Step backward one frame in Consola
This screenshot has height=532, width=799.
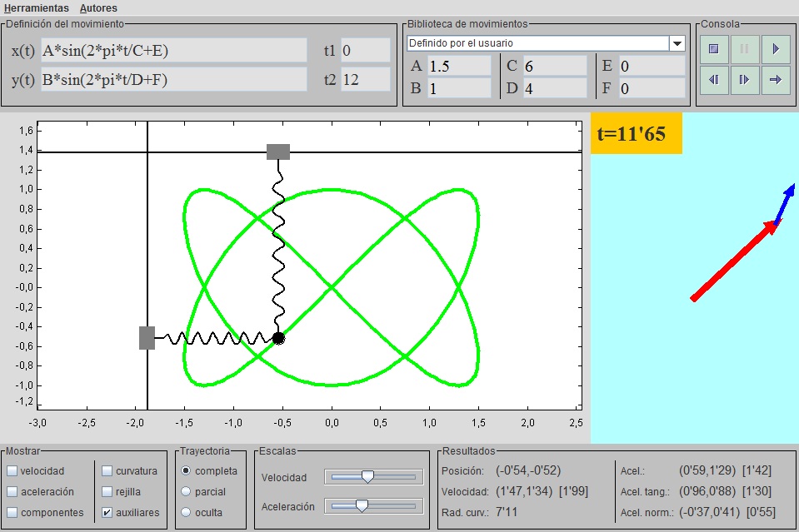point(713,80)
